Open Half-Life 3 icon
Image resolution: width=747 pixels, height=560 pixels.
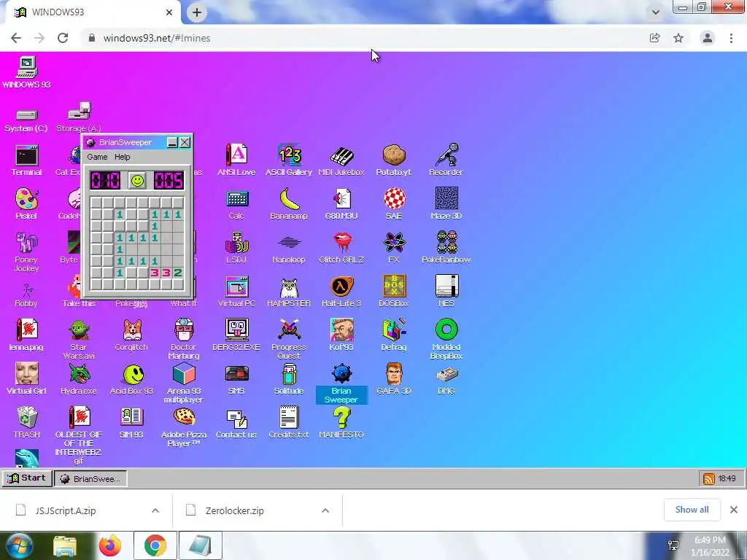(x=341, y=286)
